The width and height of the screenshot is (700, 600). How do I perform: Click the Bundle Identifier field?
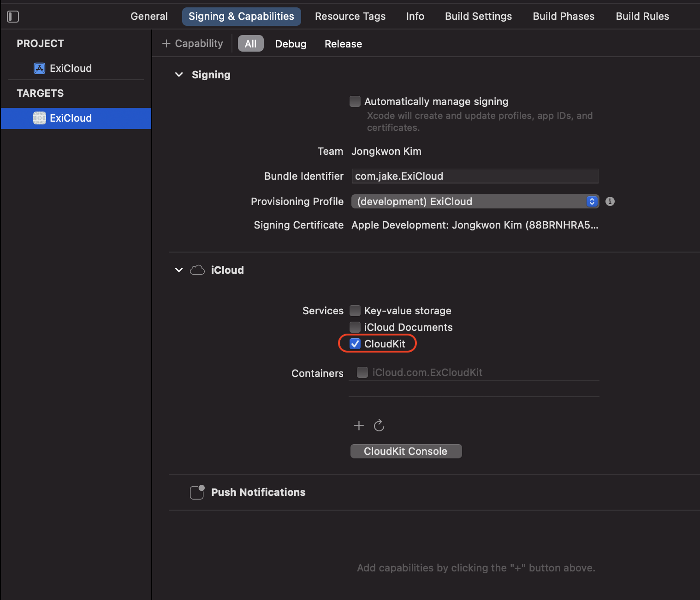tap(475, 176)
